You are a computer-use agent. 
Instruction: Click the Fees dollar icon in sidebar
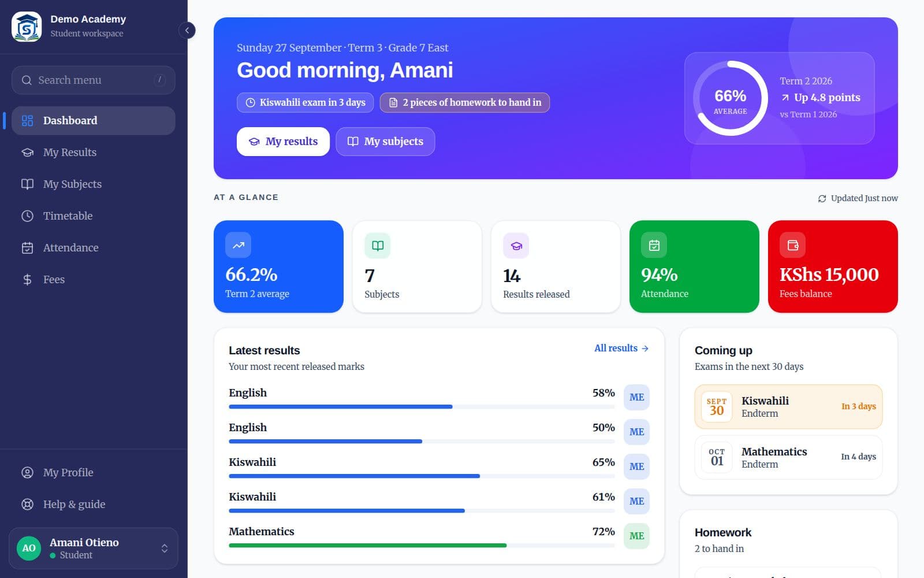27,280
